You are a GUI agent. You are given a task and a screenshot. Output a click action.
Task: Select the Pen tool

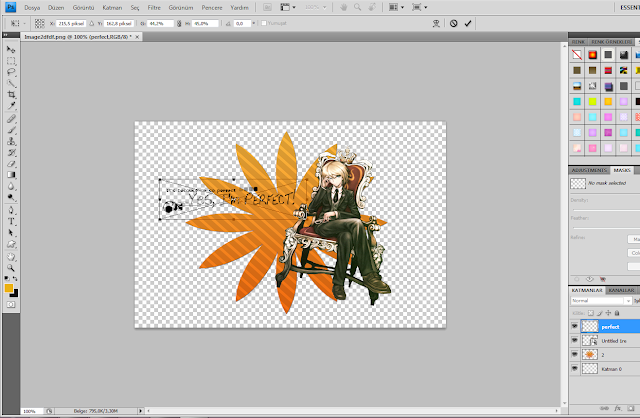click(11, 211)
